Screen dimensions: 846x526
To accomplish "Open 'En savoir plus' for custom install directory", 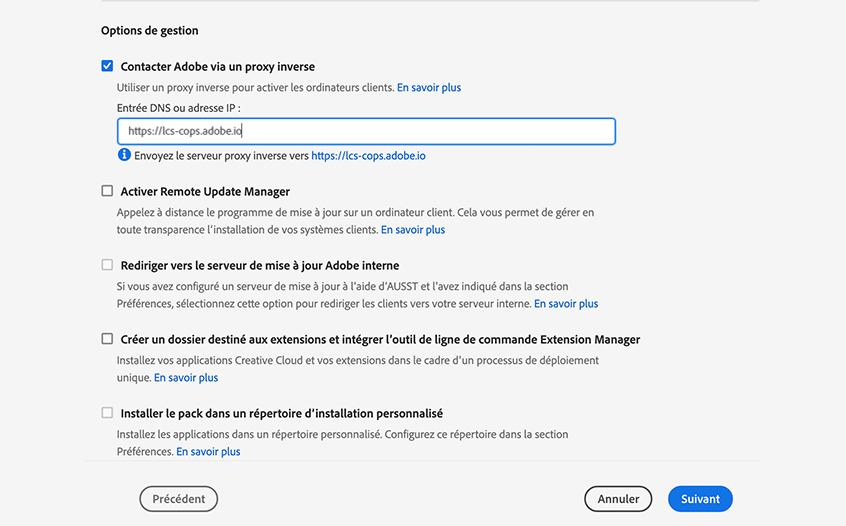I will [208, 452].
